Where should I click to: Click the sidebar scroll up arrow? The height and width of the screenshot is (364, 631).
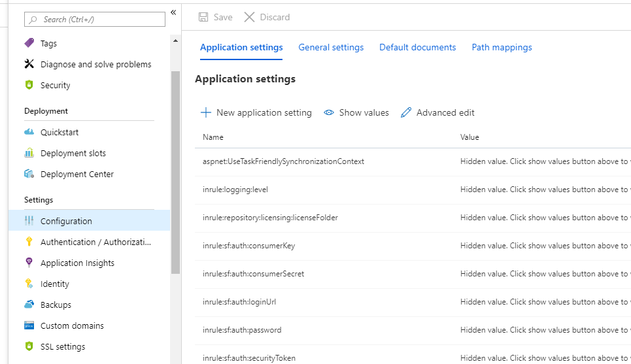pyautogui.click(x=175, y=41)
